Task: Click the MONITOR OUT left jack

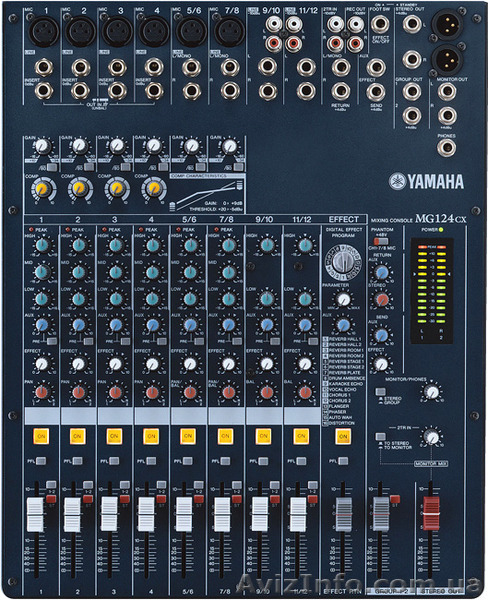Action: click(x=447, y=91)
